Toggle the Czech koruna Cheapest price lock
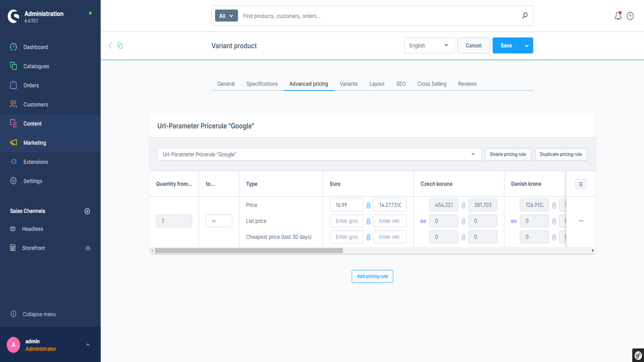The image size is (644, 362). 463,237
